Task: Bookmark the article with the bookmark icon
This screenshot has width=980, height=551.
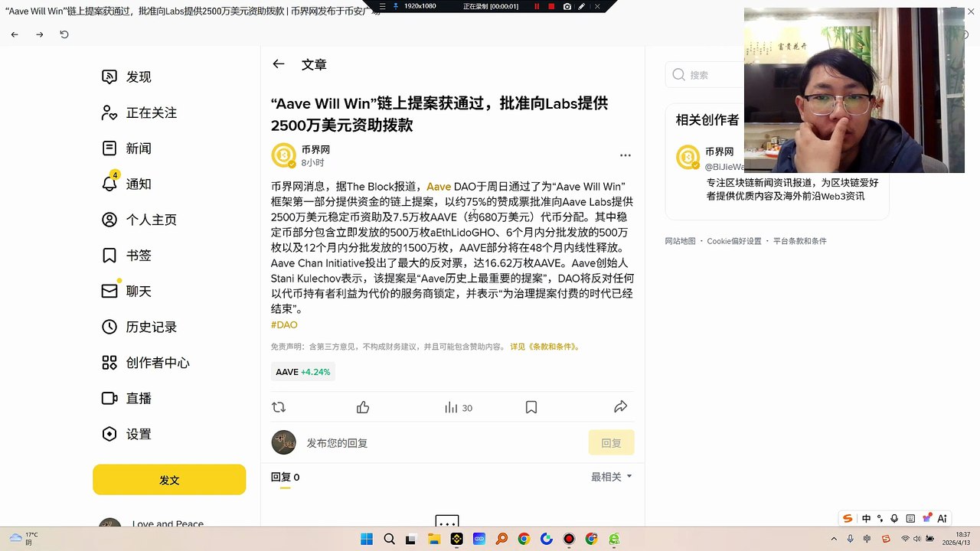Action: click(531, 408)
